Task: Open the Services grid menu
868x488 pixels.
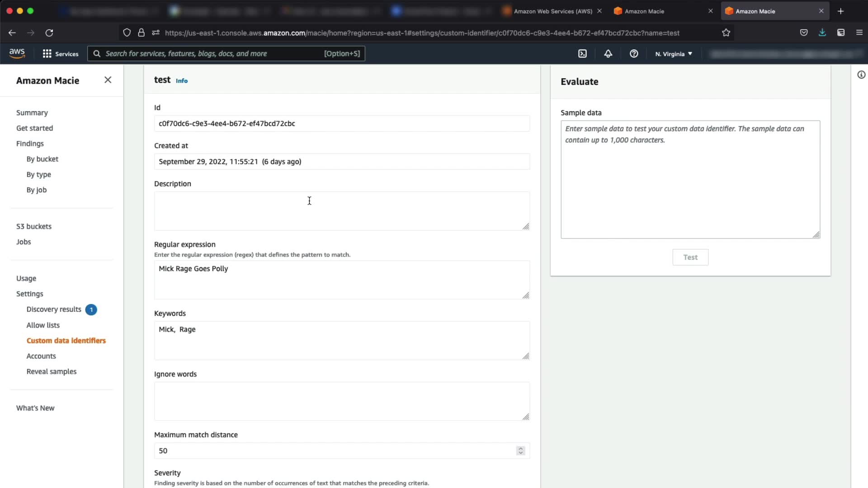Action: pos(60,54)
